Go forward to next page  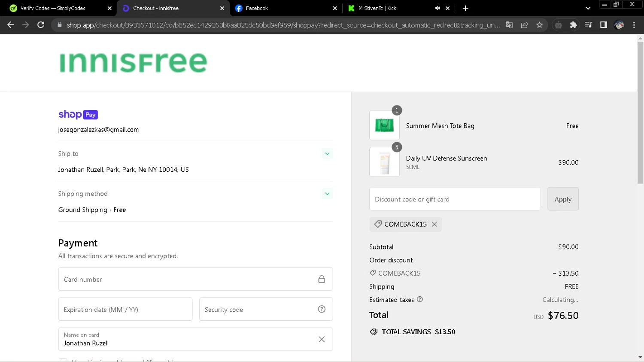click(x=26, y=25)
